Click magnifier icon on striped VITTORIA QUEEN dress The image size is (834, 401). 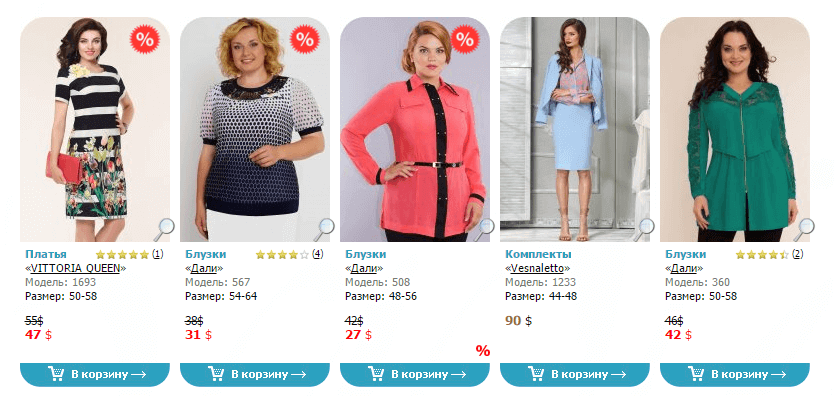click(x=164, y=229)
